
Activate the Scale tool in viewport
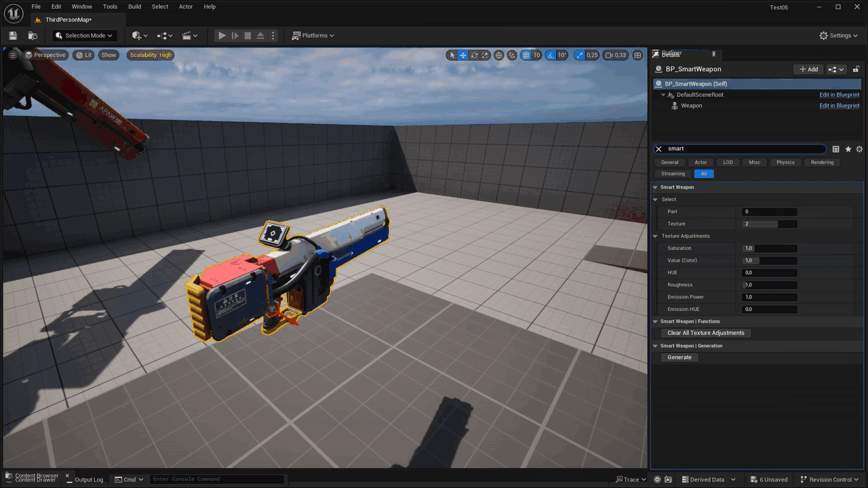point(485,55)
